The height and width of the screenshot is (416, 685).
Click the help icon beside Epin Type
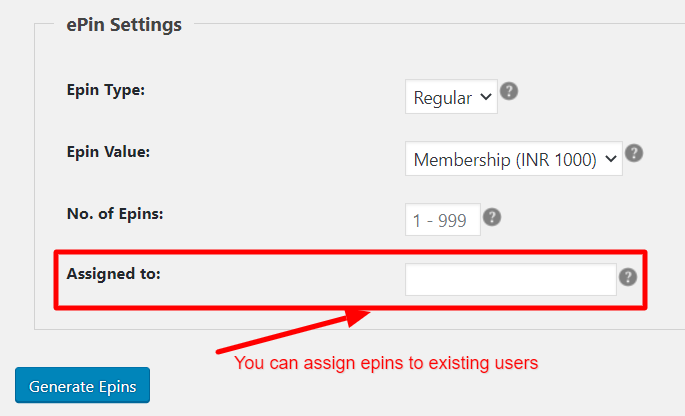tap(509, 91)
